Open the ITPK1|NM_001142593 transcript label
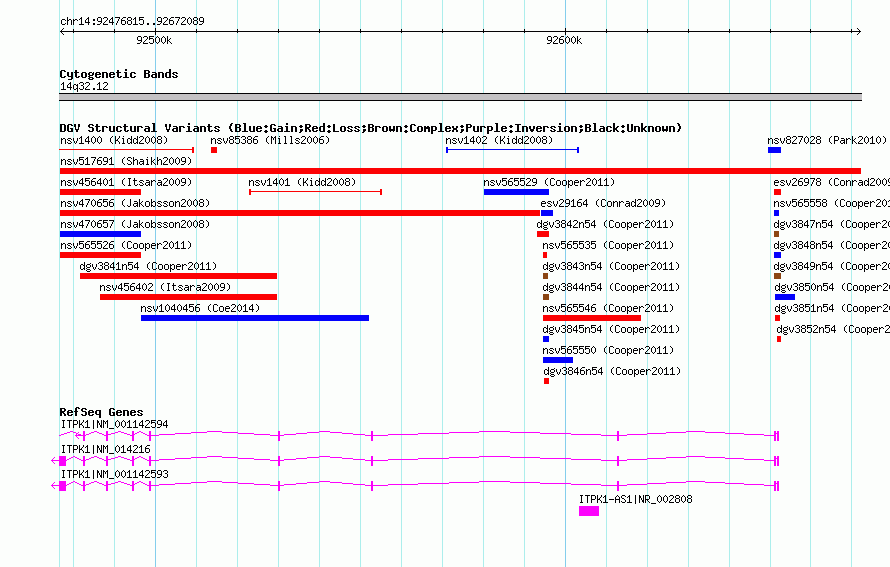 point(114,474)
